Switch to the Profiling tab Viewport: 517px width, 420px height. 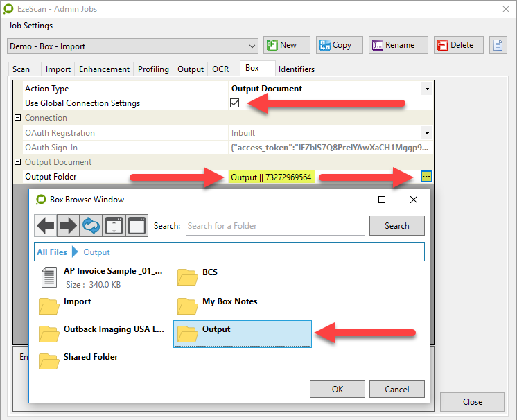click(x=153, y=69)
